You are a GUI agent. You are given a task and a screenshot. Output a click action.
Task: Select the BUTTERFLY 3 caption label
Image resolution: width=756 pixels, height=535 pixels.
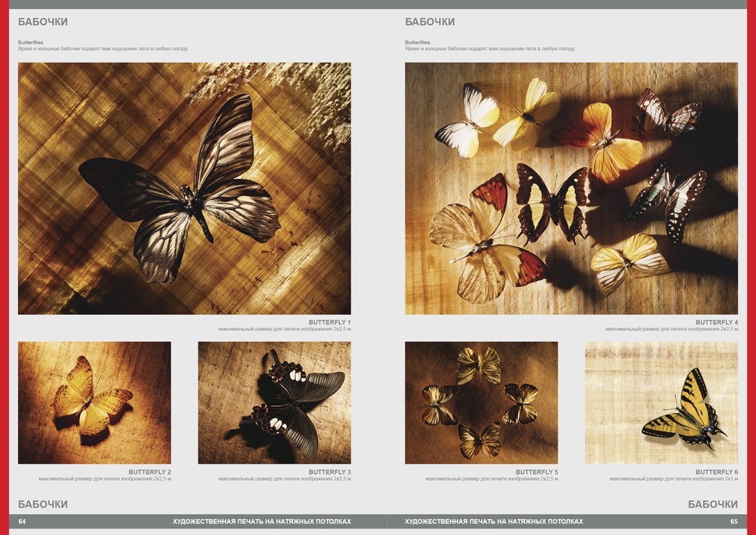point(329,472)
